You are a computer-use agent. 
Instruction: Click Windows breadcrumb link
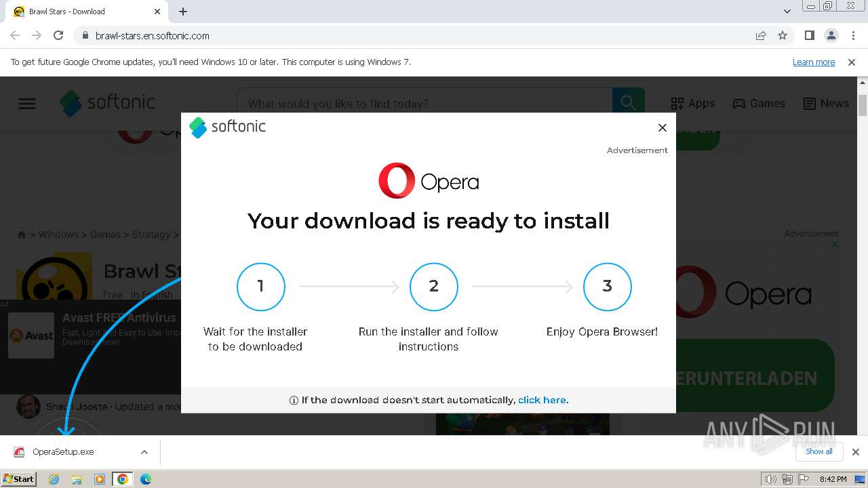click(58, 235)
